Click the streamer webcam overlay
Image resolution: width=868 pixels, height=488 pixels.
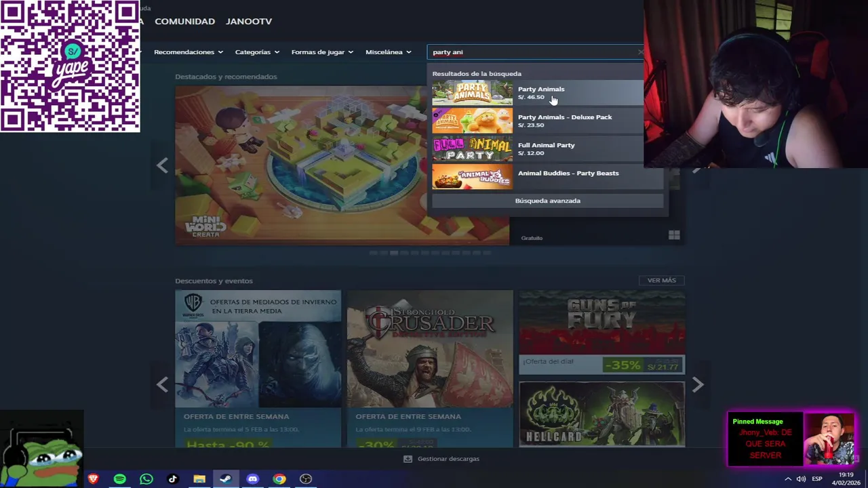click(755, 83)
